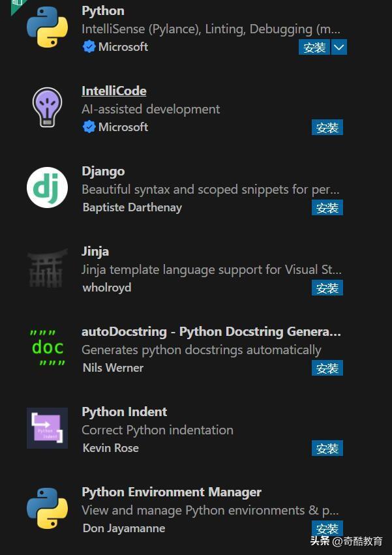The width and height of the screenshot is (392, 555).
Task: Click verified badge beside IntelliCode's Microsoft publisher
Action: click(x=89, y=127)
